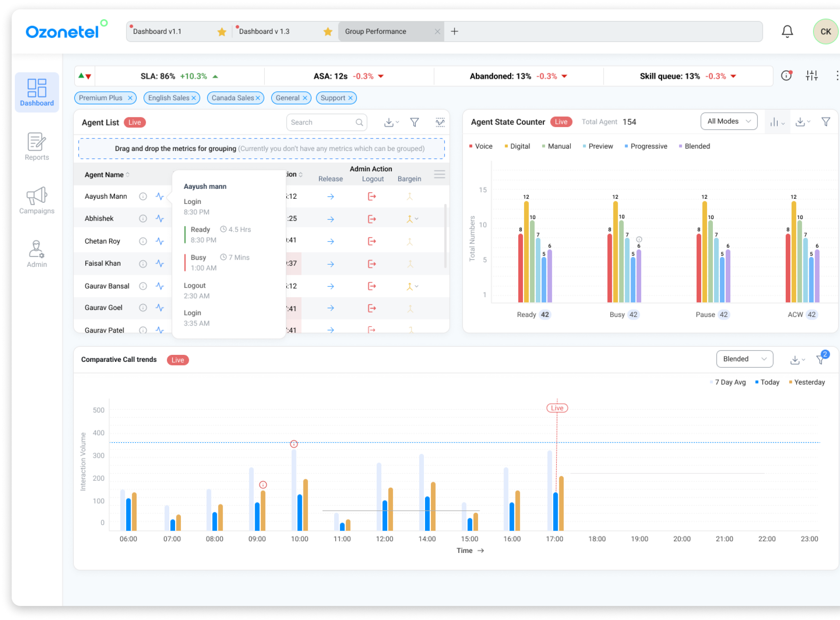840x620 pixels.
Task: Open the All Modes dropdown
Action: point(729,121)
